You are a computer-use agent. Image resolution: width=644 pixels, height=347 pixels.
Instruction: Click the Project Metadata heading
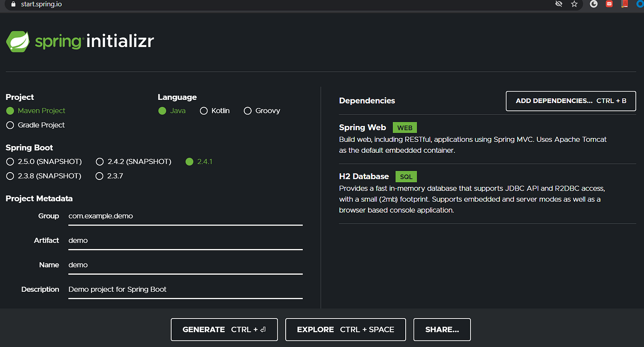(39, 198)
